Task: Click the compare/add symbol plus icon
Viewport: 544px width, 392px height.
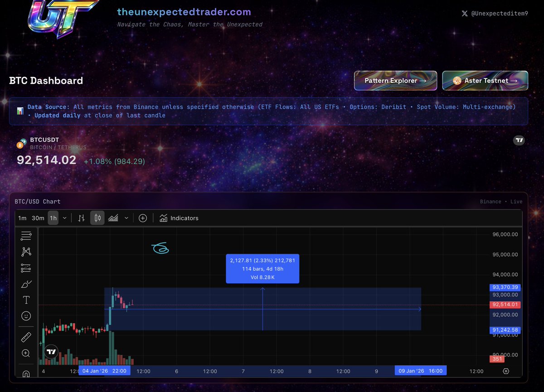Action: 143,218
